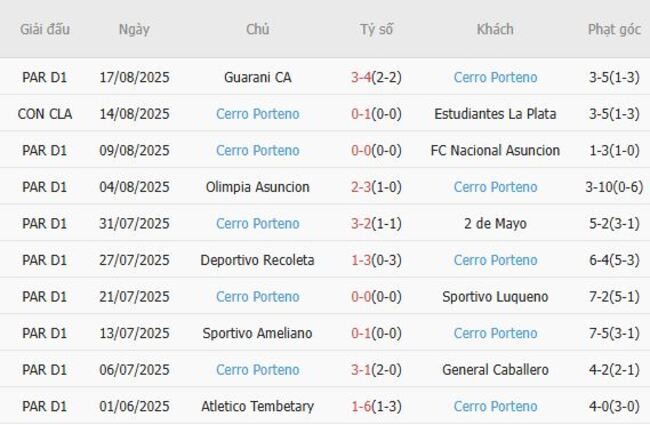Click the Tỷ số column header
The image size is (650, 425).
(x=376, y=29)
